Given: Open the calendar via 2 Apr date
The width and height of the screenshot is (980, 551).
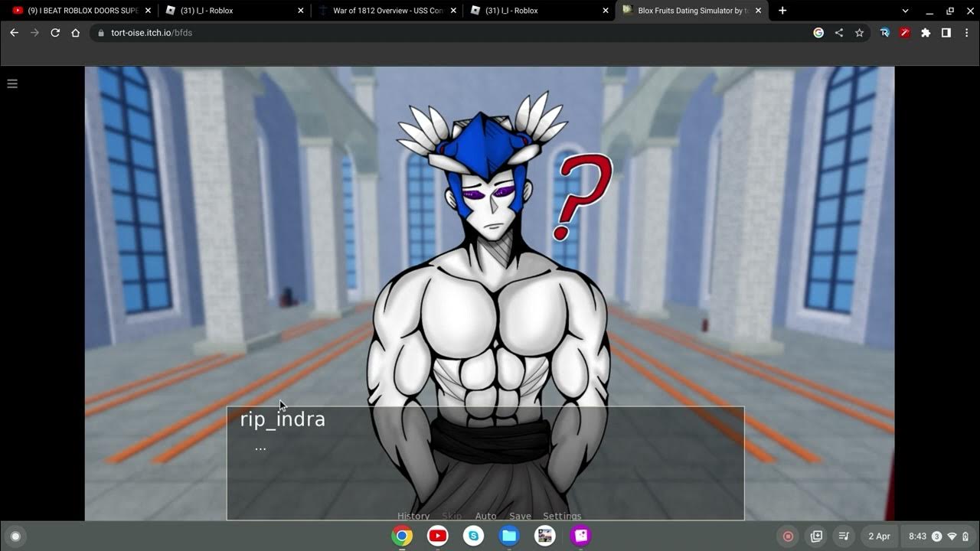Looking at the screenshot, I should pyautogui.click(x=879, y=536).
